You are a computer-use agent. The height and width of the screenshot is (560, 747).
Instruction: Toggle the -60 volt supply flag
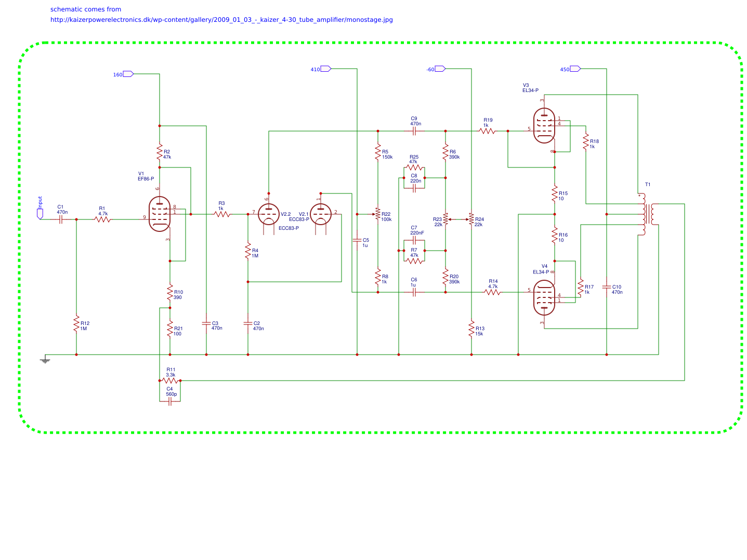(x=439, y=68)
